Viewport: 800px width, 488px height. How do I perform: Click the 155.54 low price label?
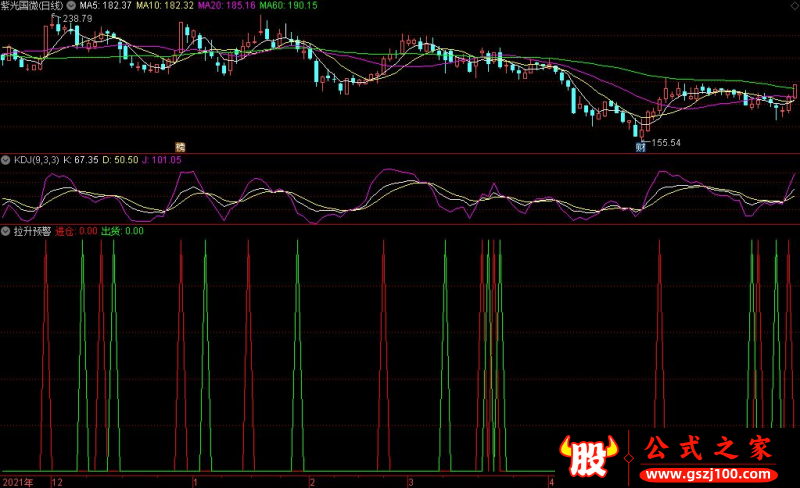pyautogui.click(x=666, y=143)
